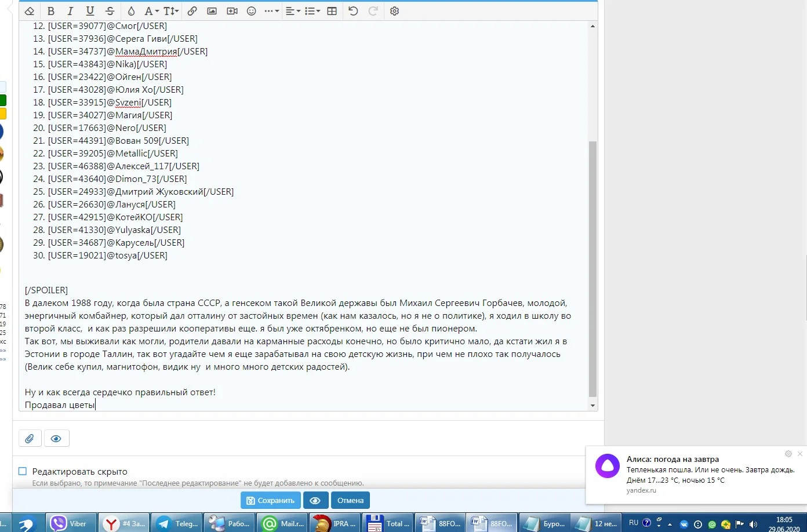Screen dimensions: 807x532
Task: Open Telegram from the taskbar
Action: click(176, 522)
